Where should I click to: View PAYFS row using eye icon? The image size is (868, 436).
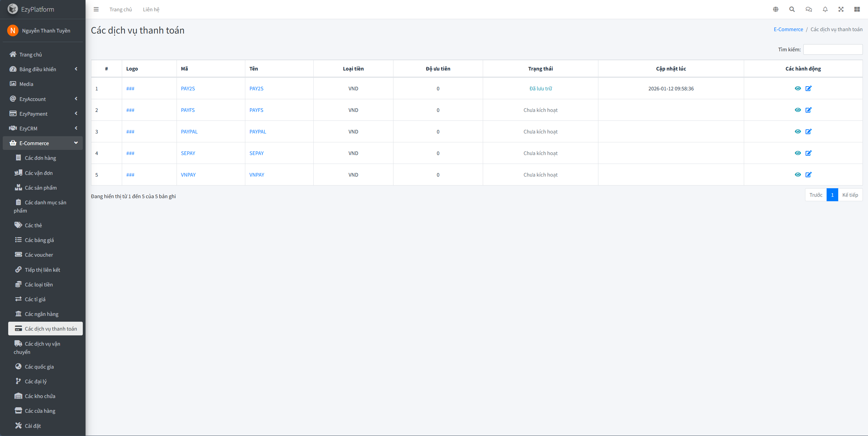[798, 110]
